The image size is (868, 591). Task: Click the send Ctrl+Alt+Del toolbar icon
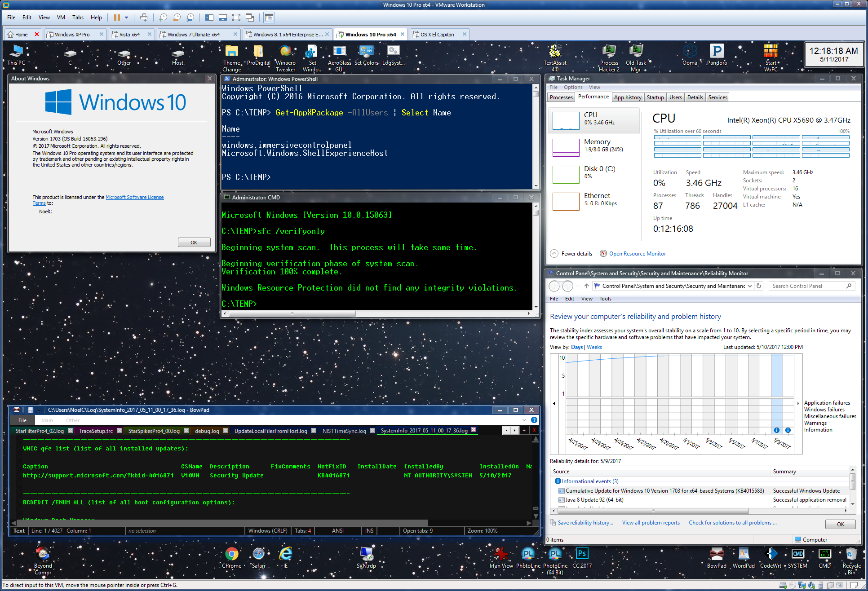(144, 18)
